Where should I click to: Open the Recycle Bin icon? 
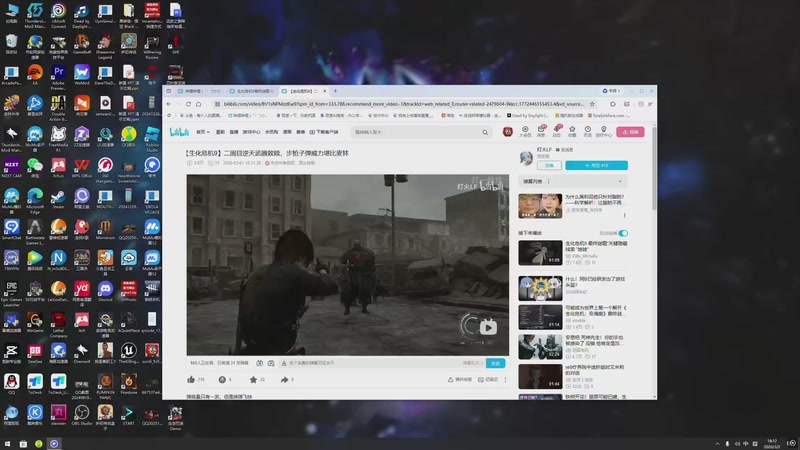coord(11,44)
